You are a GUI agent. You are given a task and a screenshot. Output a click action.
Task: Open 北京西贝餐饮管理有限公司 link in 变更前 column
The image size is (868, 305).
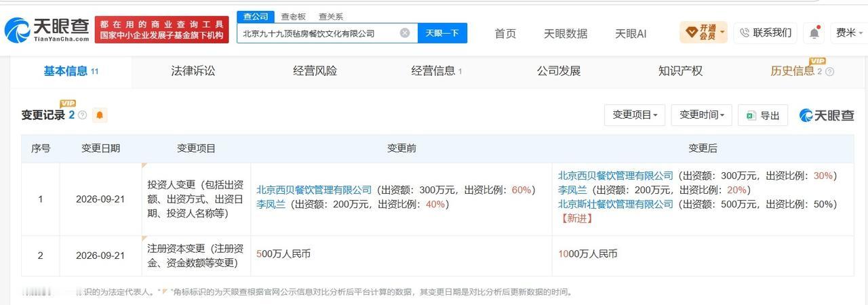pyautogui.click(x=314, y=190)
